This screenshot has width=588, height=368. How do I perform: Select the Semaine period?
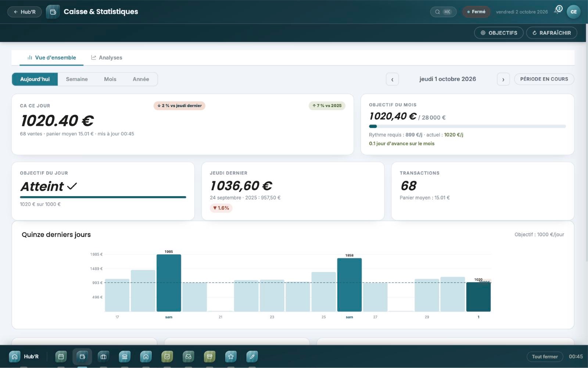[77, 79]
